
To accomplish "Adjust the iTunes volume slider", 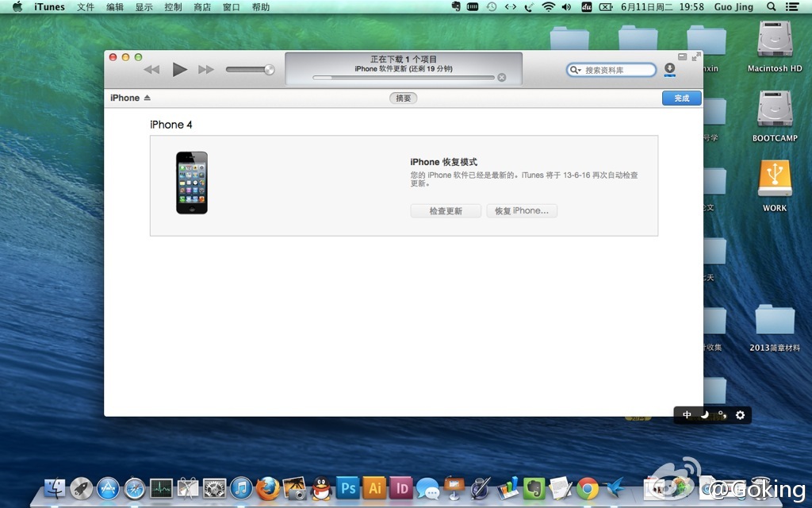I will click(x=250, y=70).
